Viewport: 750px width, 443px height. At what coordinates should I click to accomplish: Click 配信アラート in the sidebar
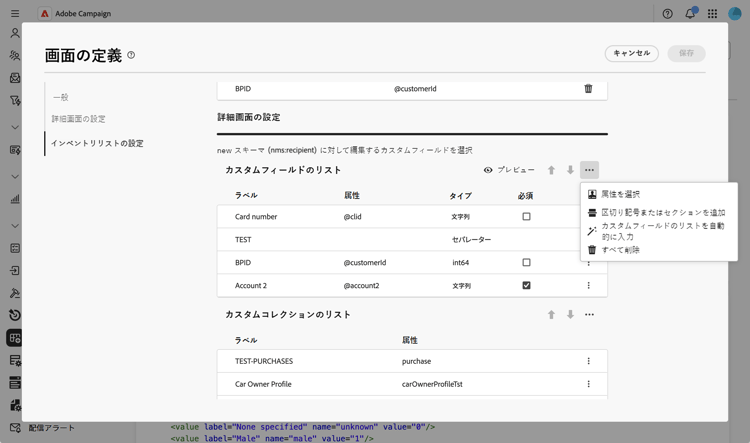[x=51, y=428]
